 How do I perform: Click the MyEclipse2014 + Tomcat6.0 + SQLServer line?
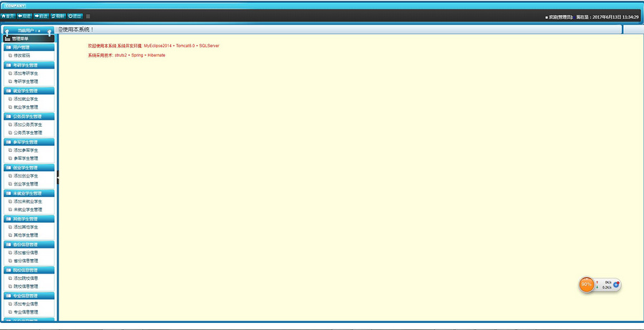(x=154, y=46)
